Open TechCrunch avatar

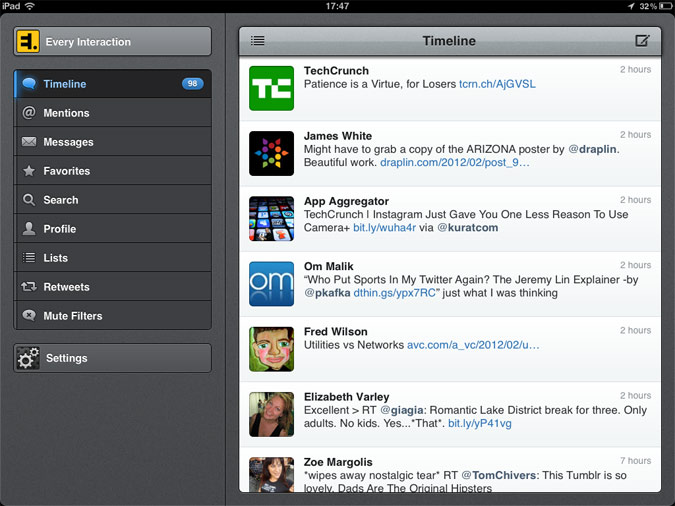[x=271, y=88]
